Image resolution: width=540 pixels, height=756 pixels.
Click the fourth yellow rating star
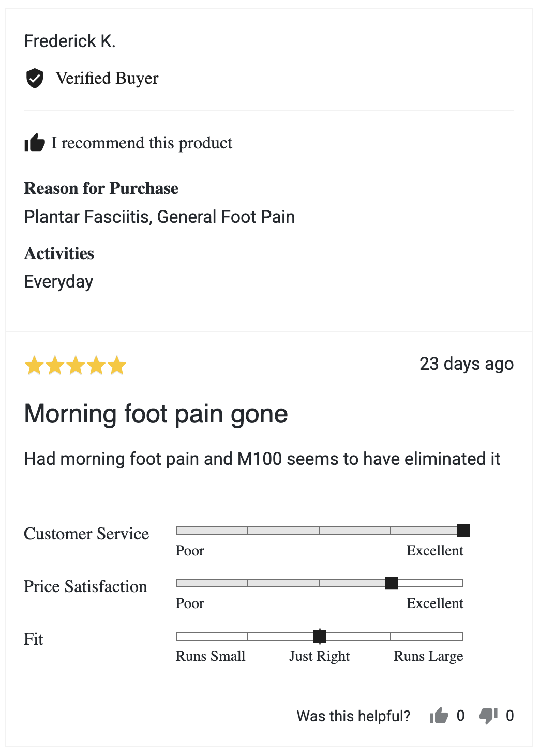pyautogui.click(x=96, y=365)
